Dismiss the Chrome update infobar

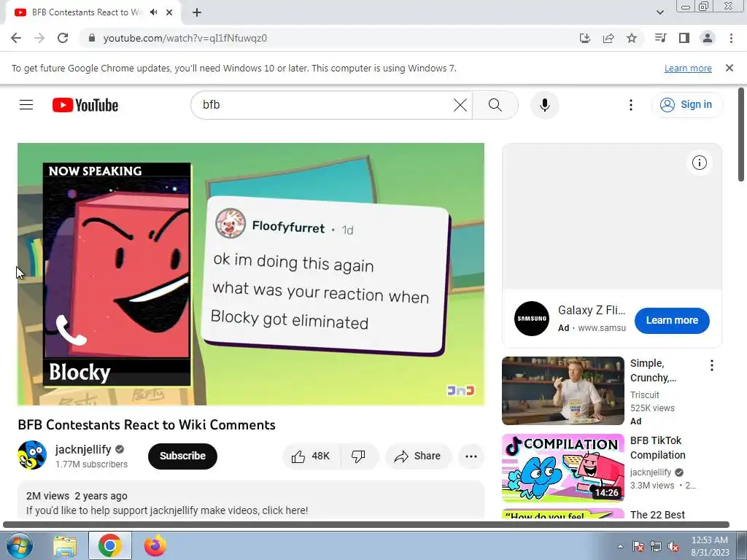coord(729,68)
